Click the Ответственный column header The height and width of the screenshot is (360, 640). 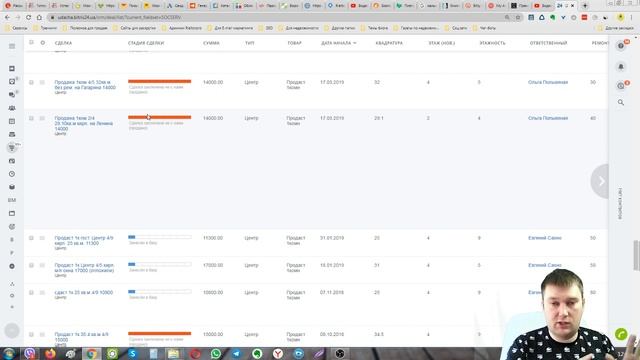point(548,43)
